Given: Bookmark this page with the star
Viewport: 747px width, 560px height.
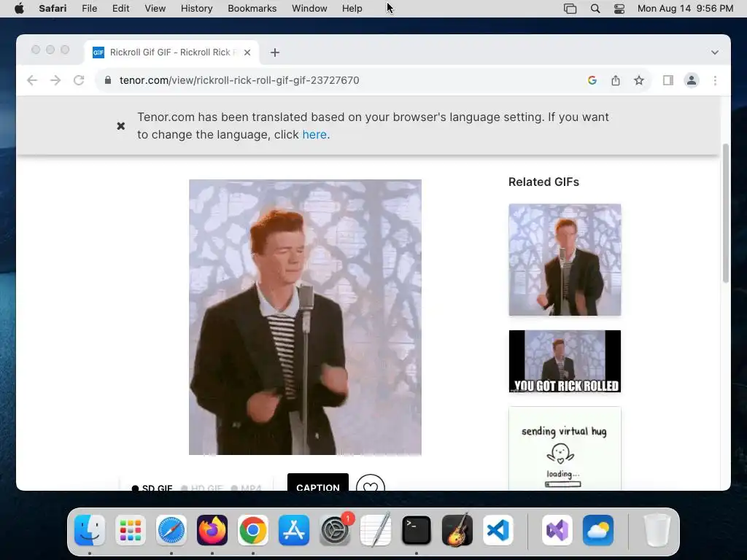Looking at the screenshot, I should click(639, 80).
